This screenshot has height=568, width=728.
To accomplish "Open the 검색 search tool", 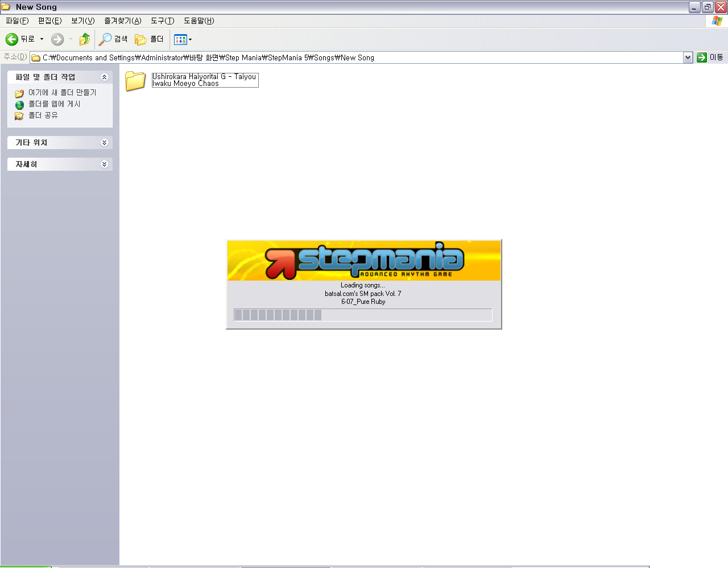I will [x=113, y=39].
